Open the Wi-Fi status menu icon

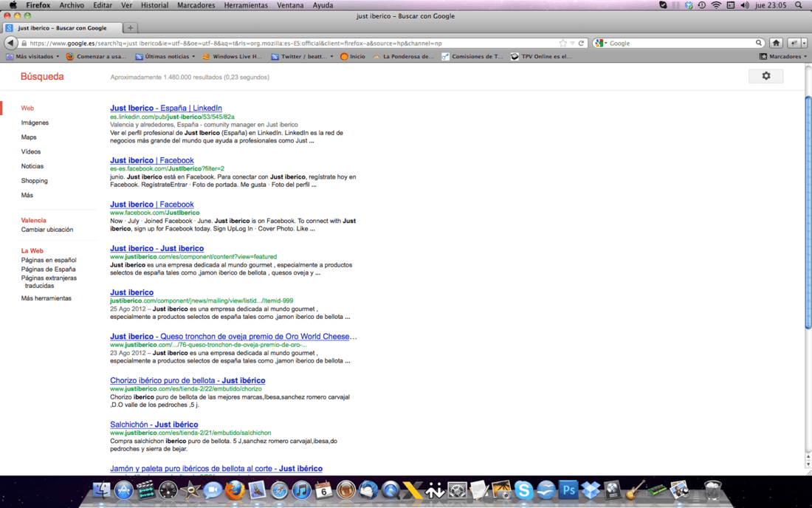[x=716, y=5]
